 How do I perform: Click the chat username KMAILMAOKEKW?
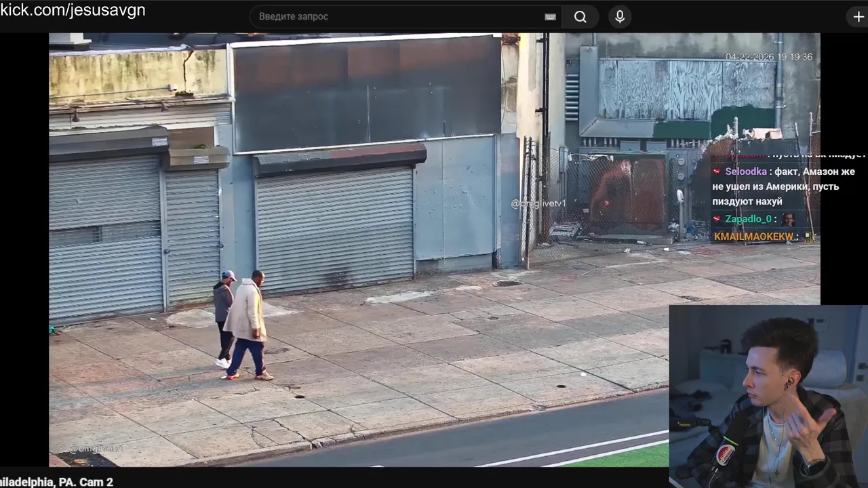point(753,237)
